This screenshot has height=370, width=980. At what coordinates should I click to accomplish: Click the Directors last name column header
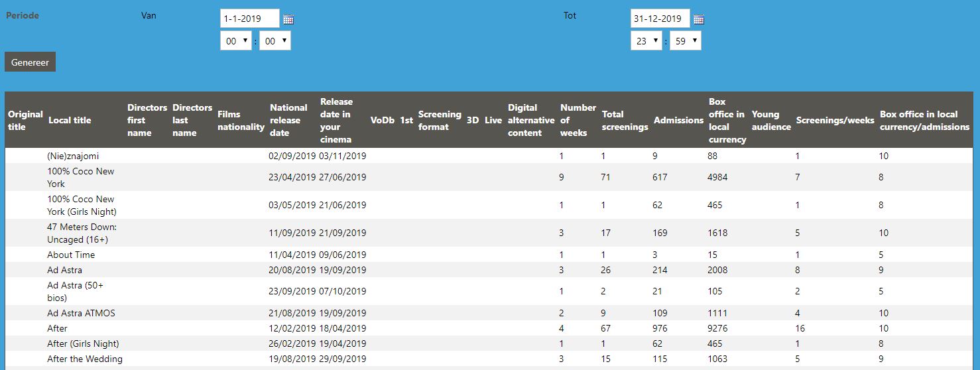coord(192,120)
